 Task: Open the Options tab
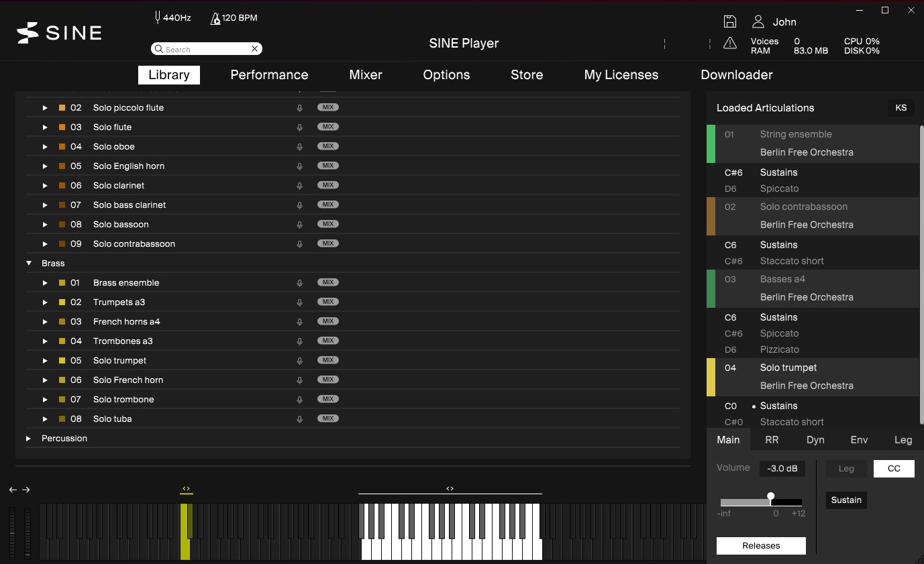[x=446, y=75]
